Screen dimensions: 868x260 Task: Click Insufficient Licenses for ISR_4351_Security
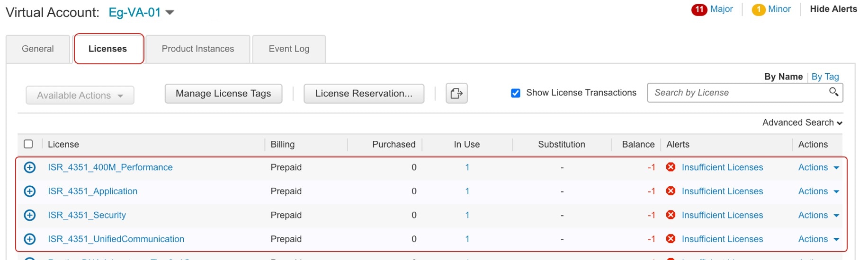pos(723,215)
